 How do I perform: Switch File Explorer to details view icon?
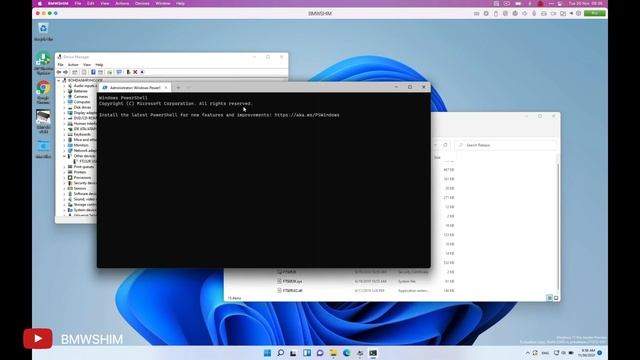click(x=549, y=298)
